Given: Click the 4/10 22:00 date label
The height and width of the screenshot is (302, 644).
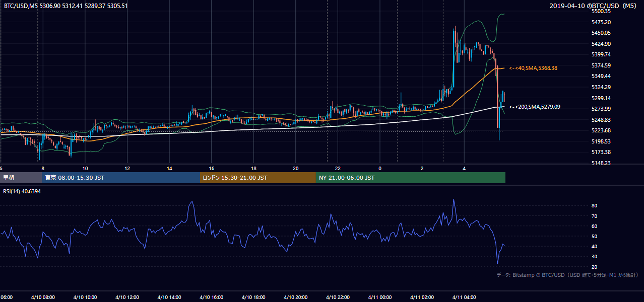Looking at the screenshot, I should click(337, 297).
